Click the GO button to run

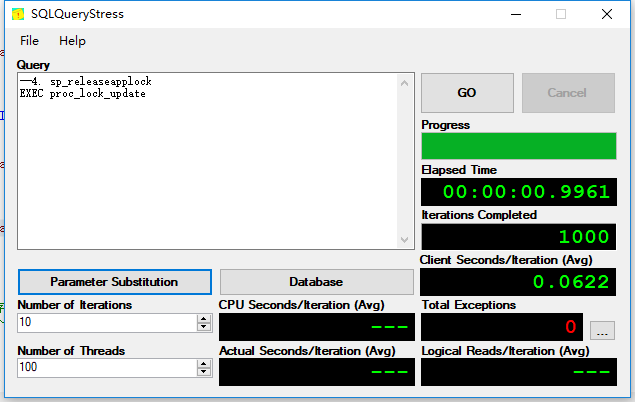[467, 93]
